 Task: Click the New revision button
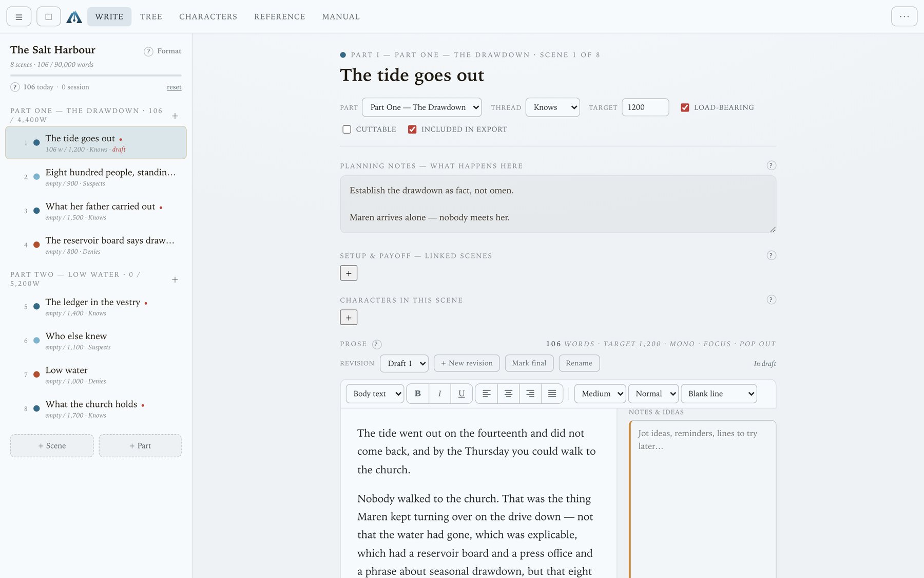(467, 363)
